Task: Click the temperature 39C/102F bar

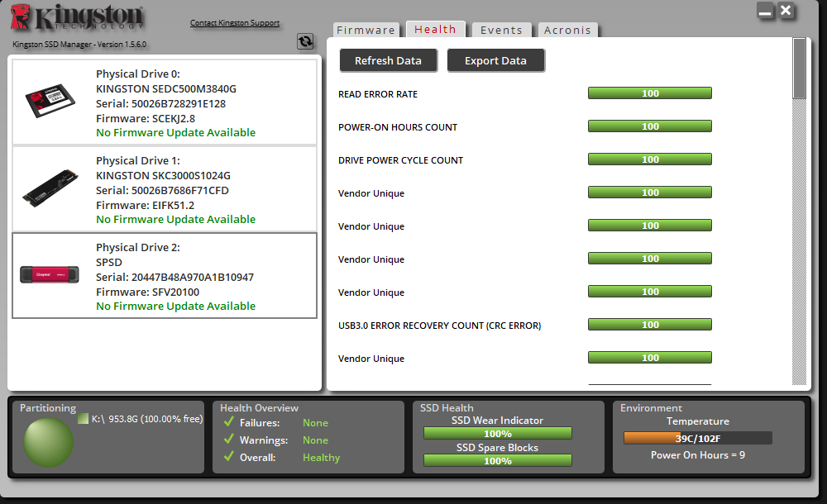Action: click(698, 438)
